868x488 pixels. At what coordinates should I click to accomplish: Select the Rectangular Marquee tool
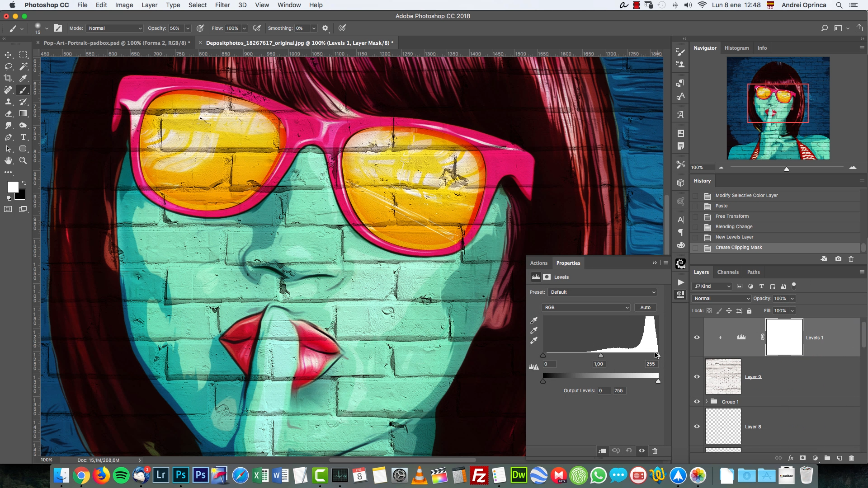(x=23, y=55)
